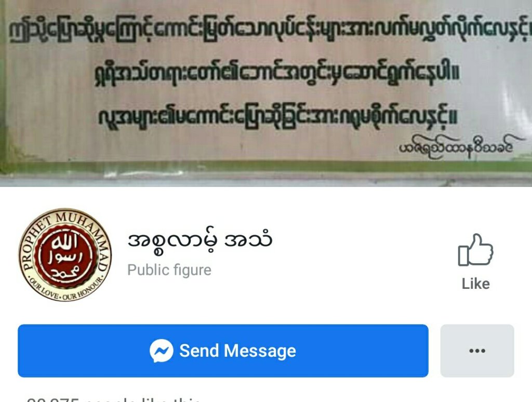Open the အစ္စလာမ့် အသံ page name

coord(199,240)
